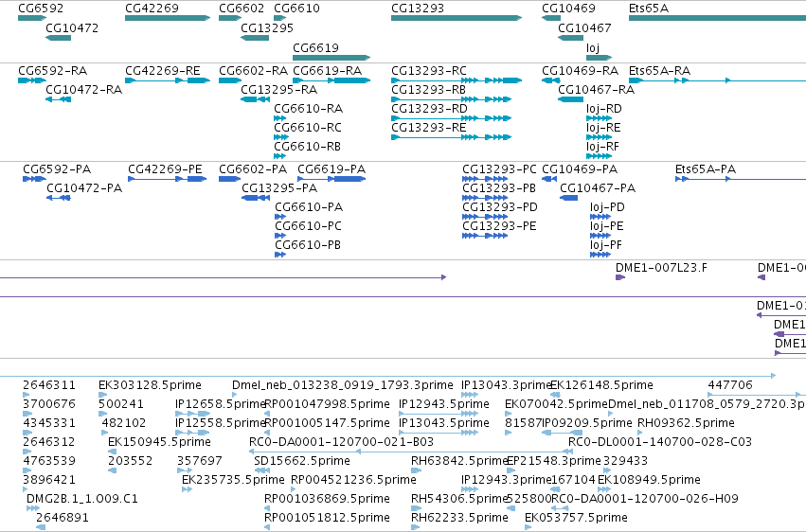The image size is (806, 532).
Task: Click EST EK053757.5prime
Action: pyautogui.click(x=576, y=518)
